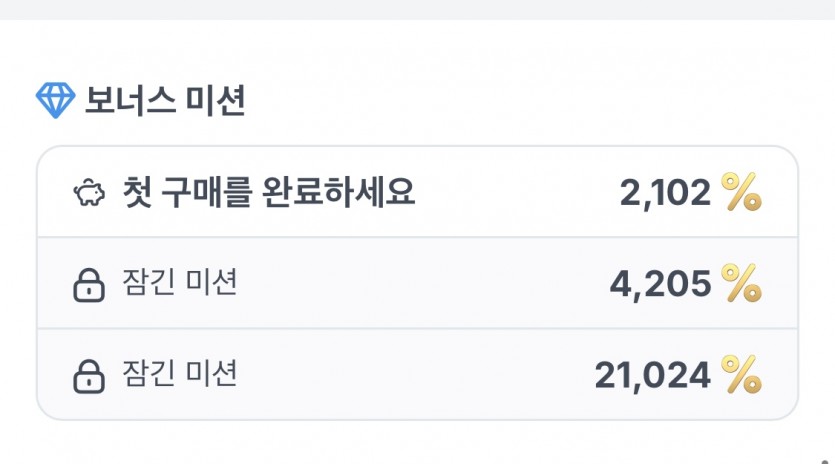The image size is (835, 464).
Task: Click the lock icon beside the 21,024 mission
Action: click(x=89, y=376)
